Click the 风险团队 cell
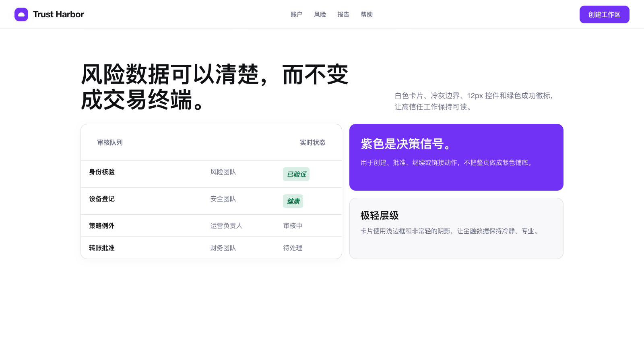 223,172
